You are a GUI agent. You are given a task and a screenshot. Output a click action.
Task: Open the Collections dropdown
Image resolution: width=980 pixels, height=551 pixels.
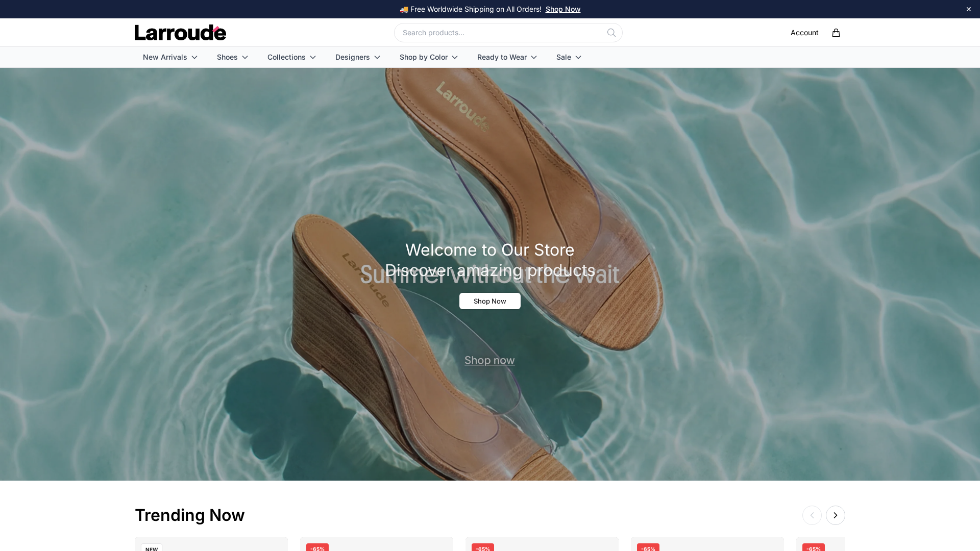pyautogui.click(x=291, y=57)
